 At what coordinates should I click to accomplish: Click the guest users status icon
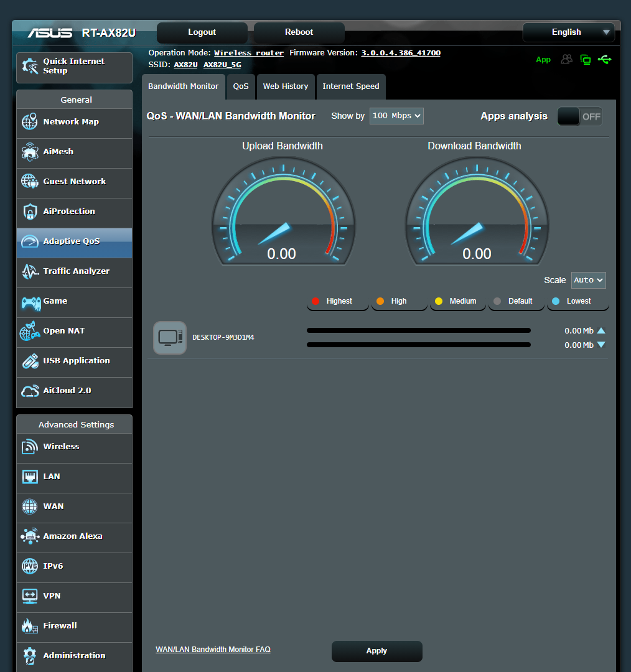567,59
